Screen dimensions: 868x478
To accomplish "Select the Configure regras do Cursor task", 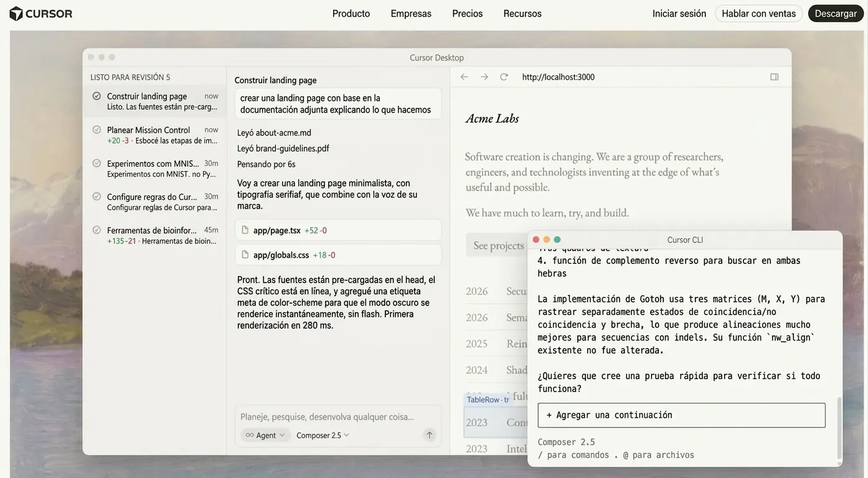I will (x=154, y=202).
